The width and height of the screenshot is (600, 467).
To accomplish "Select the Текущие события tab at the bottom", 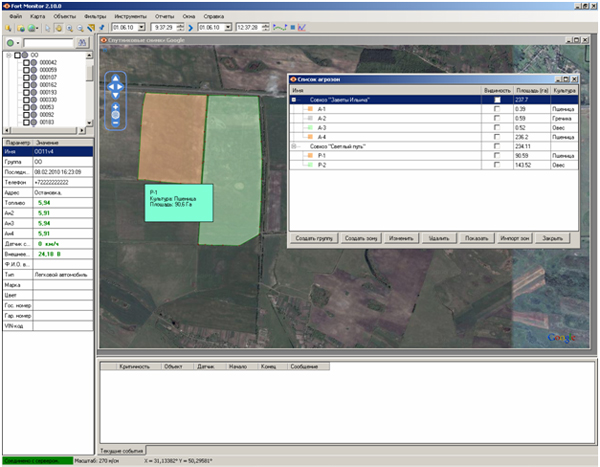I will pos(121,450).
